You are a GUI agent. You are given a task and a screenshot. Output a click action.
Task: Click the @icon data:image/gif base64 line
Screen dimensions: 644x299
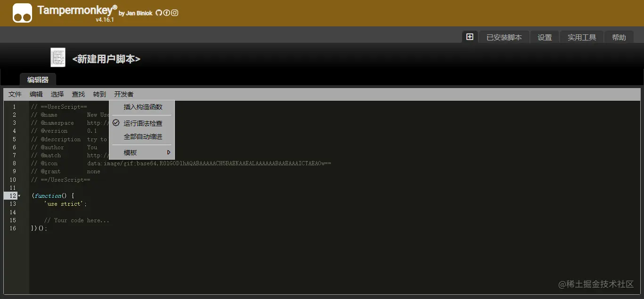pyautogui.click(x=181, y=163)
